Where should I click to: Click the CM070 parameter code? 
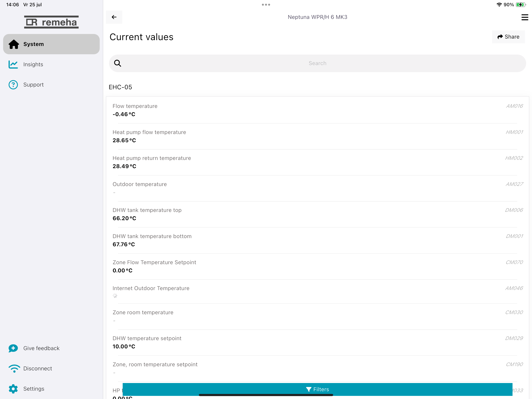(x=514, y=262)
